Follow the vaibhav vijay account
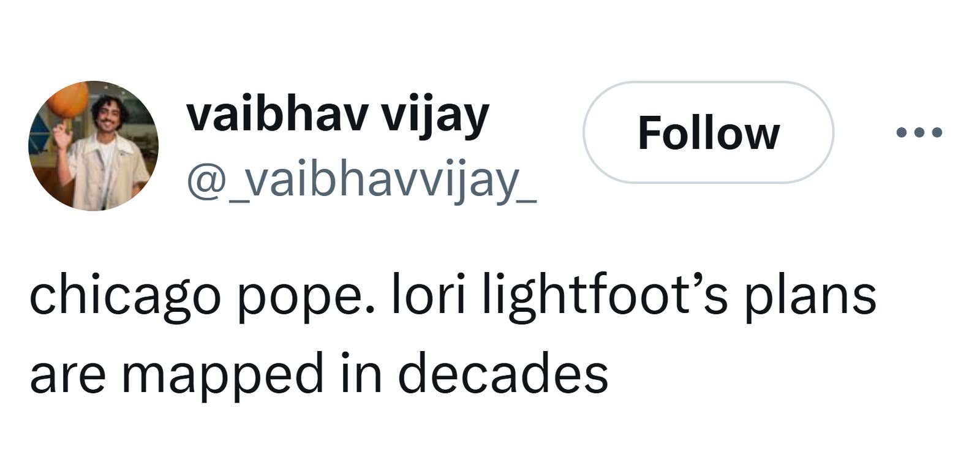Screen dimensions: 980x465 (x=708, y=132)
